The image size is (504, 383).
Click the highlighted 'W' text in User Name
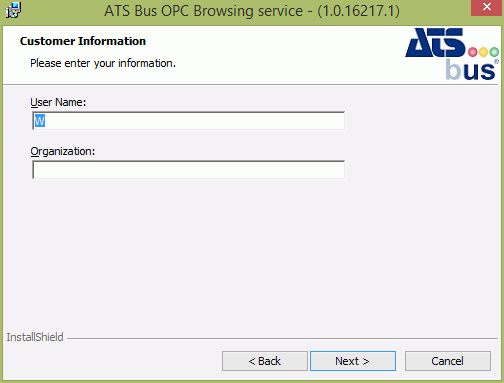tap(40, 121)
